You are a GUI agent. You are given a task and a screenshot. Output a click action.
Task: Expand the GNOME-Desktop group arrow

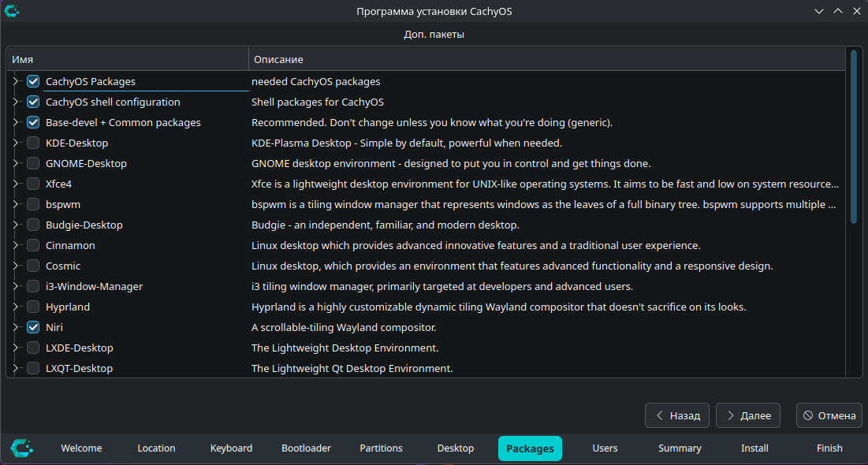(x=16, y=163)
